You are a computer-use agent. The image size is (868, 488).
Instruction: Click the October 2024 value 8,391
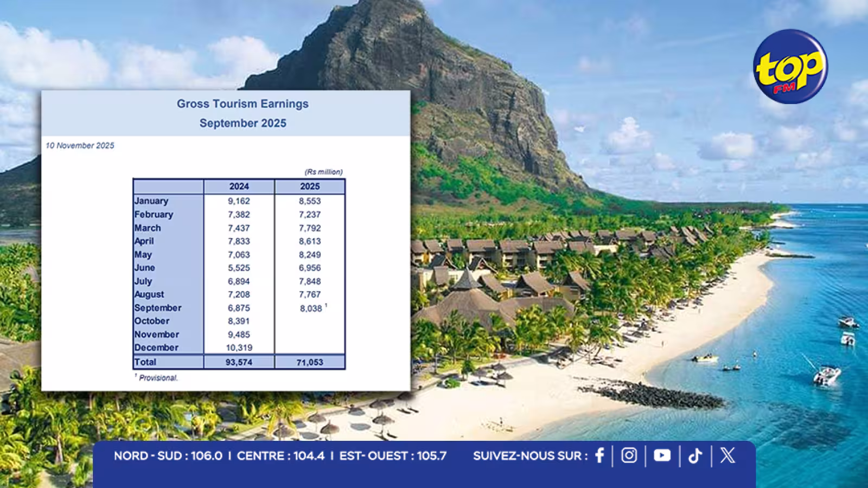(239, 320)
